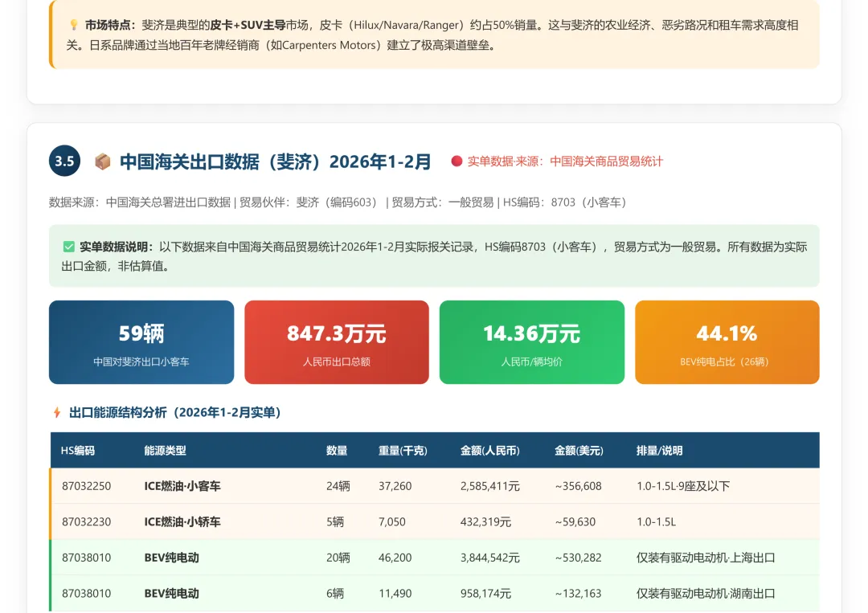
Task: Click the HS code 87032250 cell
Action: 86,486
